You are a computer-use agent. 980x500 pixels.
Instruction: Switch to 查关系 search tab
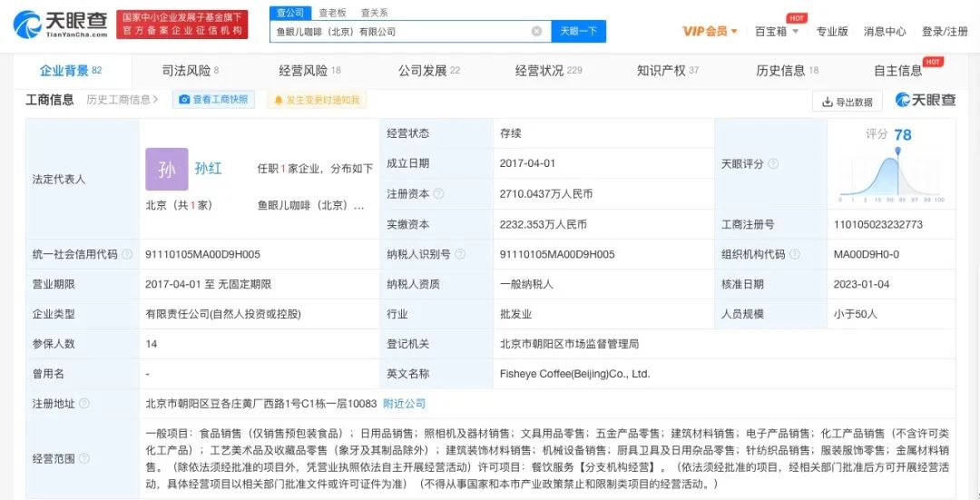click(374, 13)
